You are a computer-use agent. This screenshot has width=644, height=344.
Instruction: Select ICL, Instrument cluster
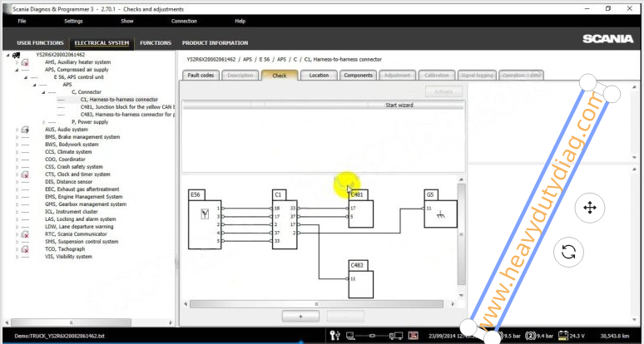coord(72,212)
